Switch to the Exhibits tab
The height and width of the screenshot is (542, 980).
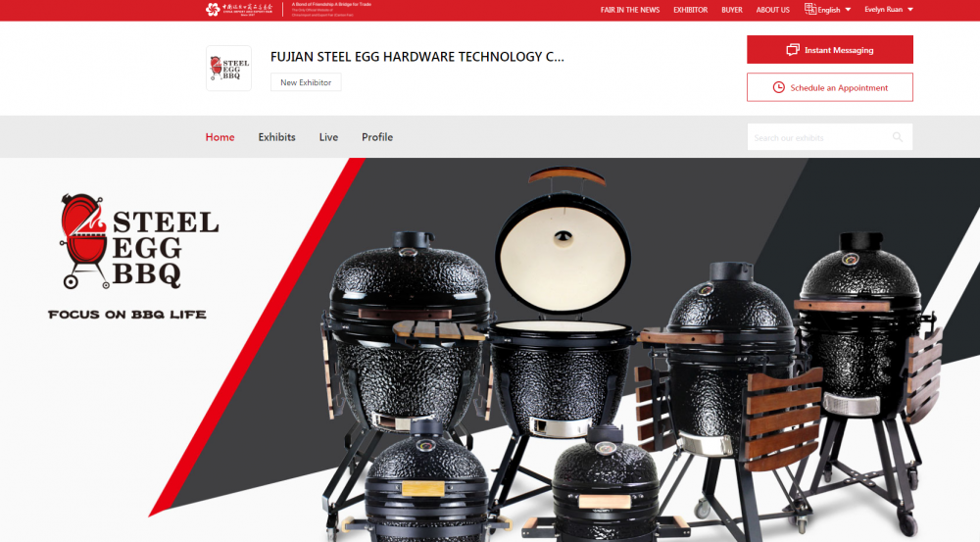tap(277, 137)
